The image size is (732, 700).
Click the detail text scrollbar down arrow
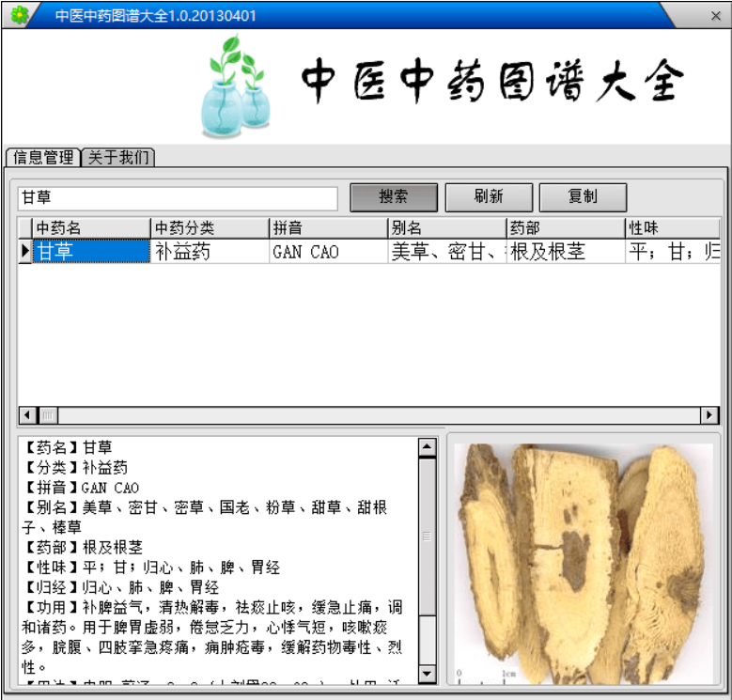pyautogui.click(x=428, y=674)
